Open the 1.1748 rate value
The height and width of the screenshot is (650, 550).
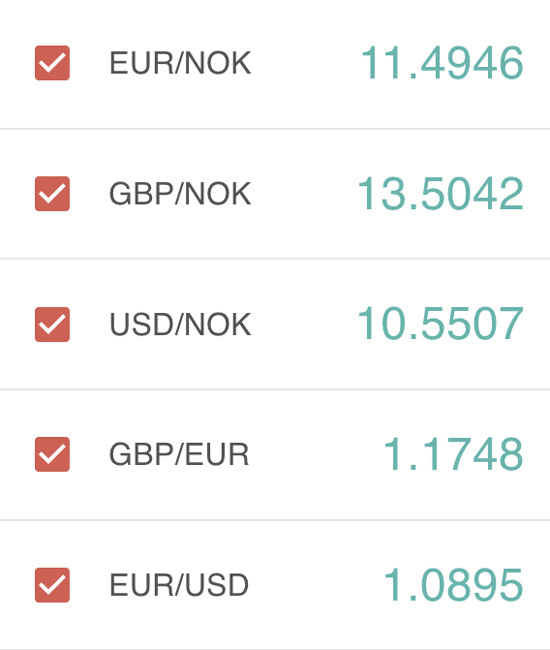tap(453, 454)
